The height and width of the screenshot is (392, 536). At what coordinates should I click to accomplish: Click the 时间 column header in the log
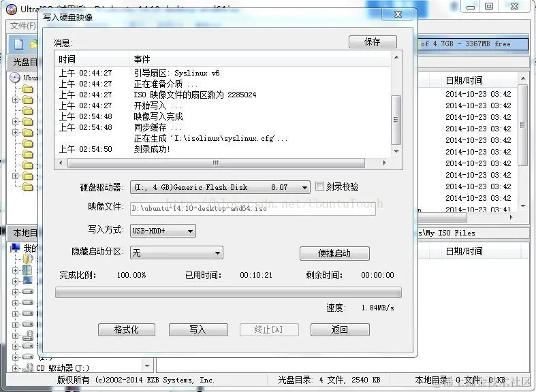coord(93,59)
